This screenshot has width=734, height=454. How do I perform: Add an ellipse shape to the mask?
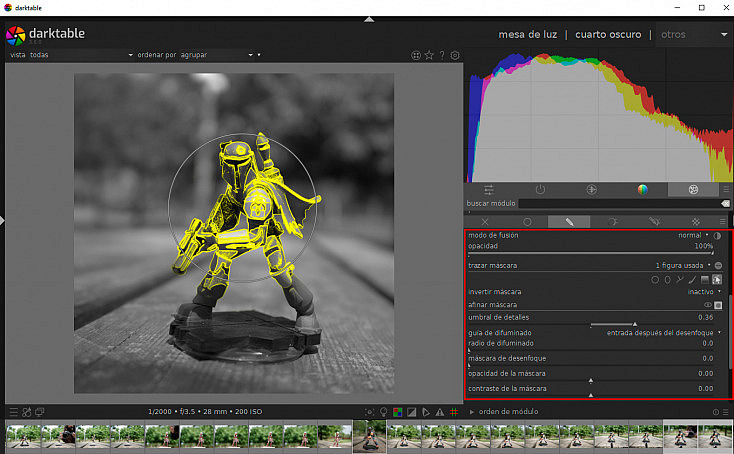click(668, 280)
